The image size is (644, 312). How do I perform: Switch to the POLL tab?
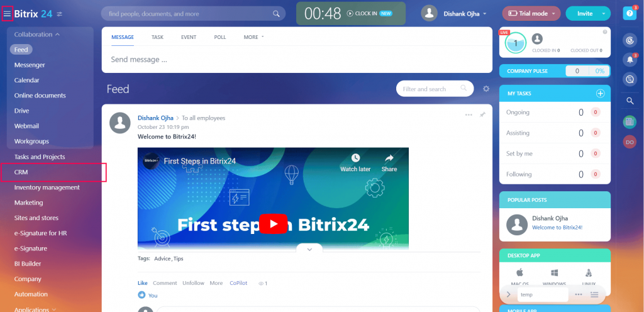coord(219,37)
